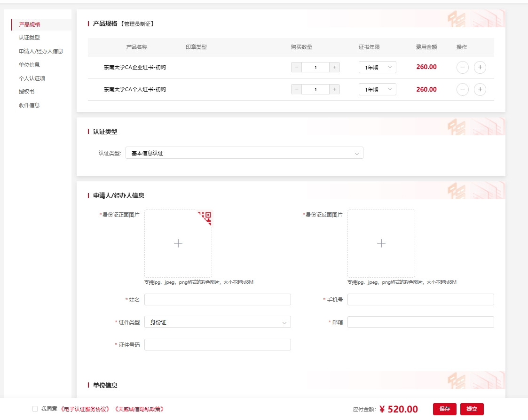Click plus icon to upload ID front image

coord(178,243)
